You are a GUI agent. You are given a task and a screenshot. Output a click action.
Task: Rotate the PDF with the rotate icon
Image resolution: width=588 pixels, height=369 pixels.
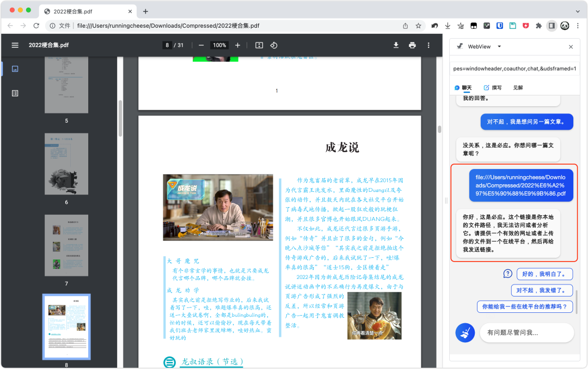coord(274,45)
